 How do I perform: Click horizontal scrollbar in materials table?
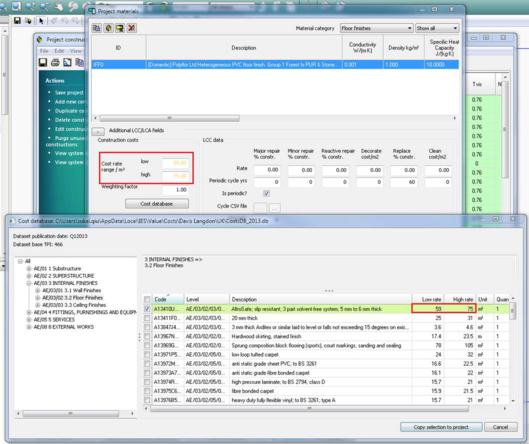[170, 118]
